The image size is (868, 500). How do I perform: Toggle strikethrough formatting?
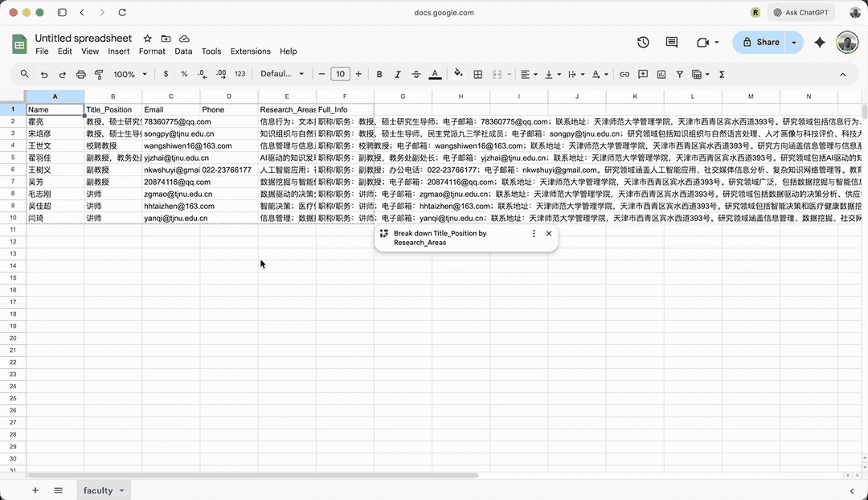point(416,74)
